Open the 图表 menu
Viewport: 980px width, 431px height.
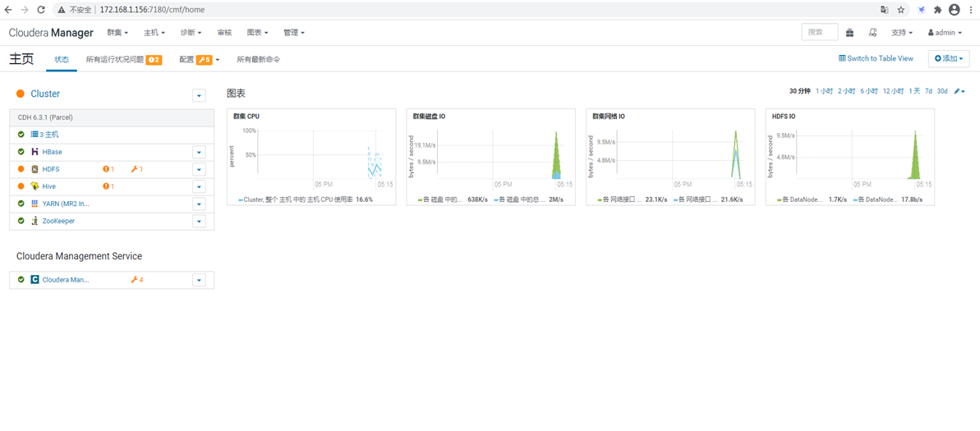coord(257,33)
